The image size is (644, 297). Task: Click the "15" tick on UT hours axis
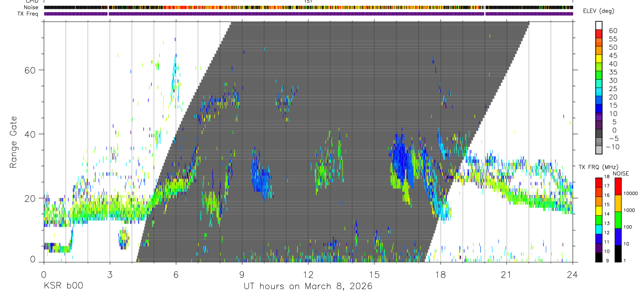[374, 274]
